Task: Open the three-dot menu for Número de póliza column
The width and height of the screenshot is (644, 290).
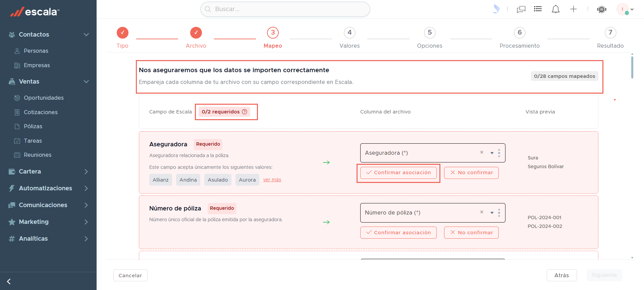Action: pos(499,213)
